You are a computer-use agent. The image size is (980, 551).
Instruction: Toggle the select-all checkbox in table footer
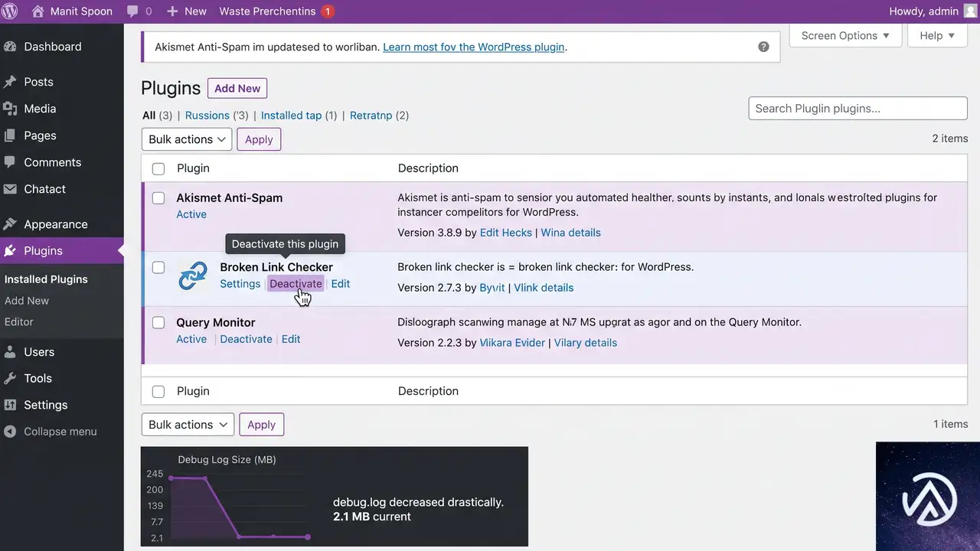tap(158, 392)
